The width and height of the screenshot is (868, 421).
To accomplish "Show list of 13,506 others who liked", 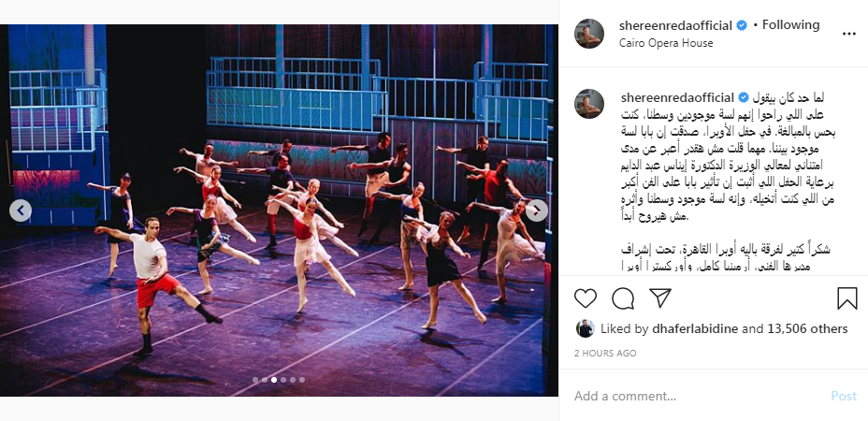I will coord(807,329).
